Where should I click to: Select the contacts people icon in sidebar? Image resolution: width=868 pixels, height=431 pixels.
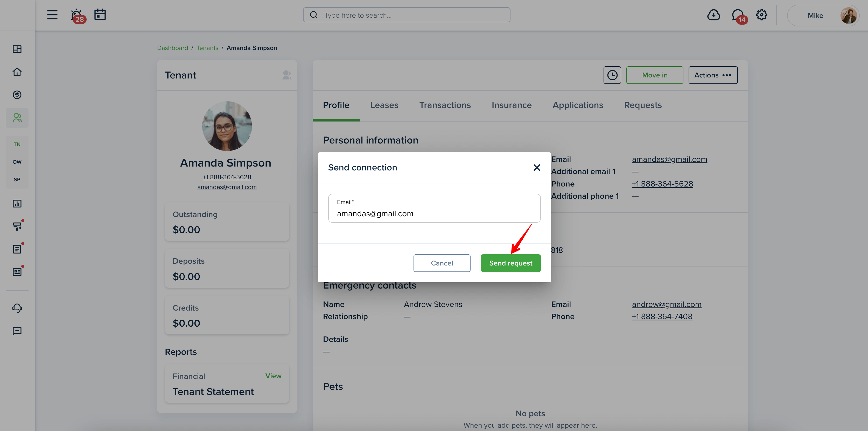17,118
